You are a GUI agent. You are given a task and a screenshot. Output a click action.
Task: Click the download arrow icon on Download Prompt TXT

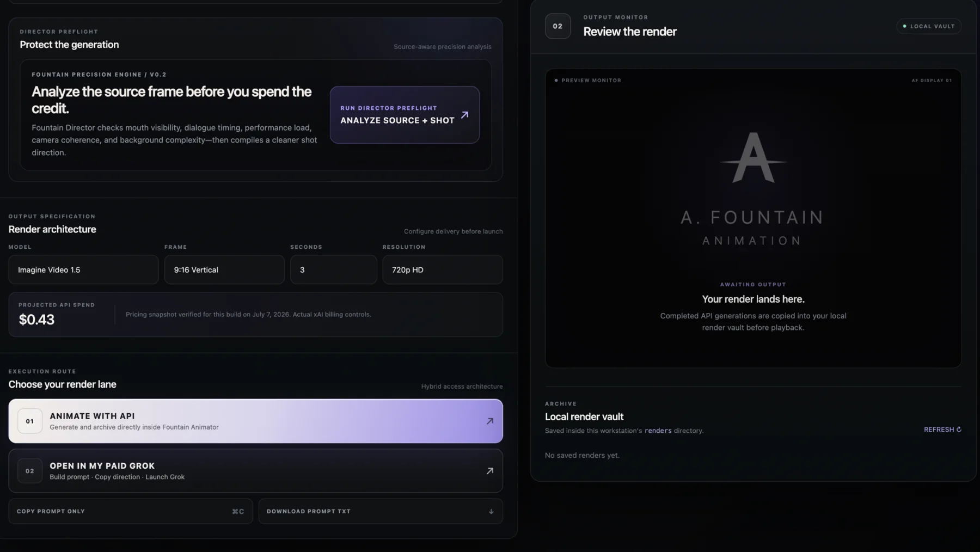click(x=491, y=511)
